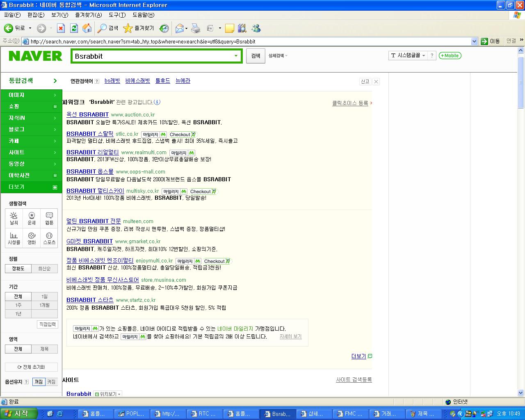Screen dimensions: 525x420
Task: Go to Home page icon
Action: (87, 28)
